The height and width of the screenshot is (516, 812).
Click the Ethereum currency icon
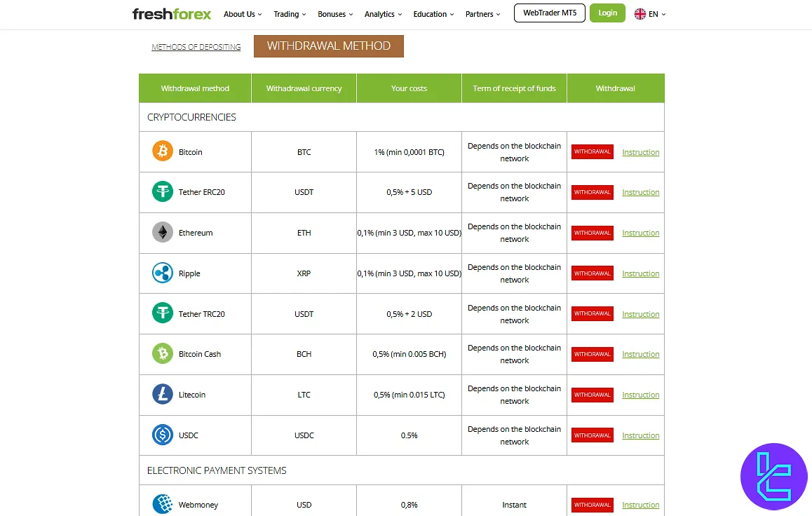pos(162,232)
